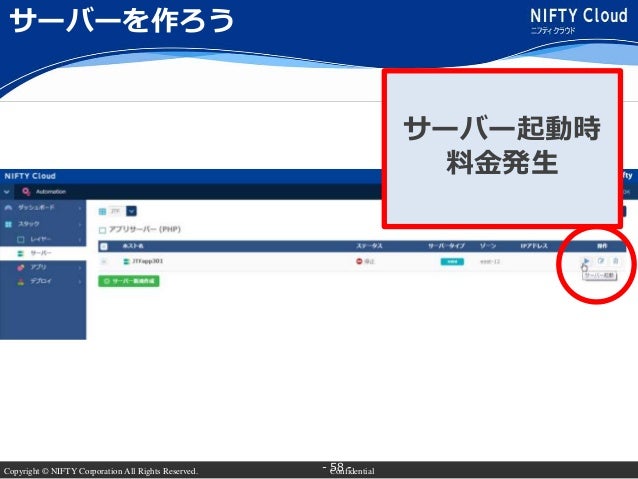The width and height of the screenshot is (638, 479).
Task: Click the green サーバー新規作成 button
Action: pyautogui.click(x=129, y=281)
